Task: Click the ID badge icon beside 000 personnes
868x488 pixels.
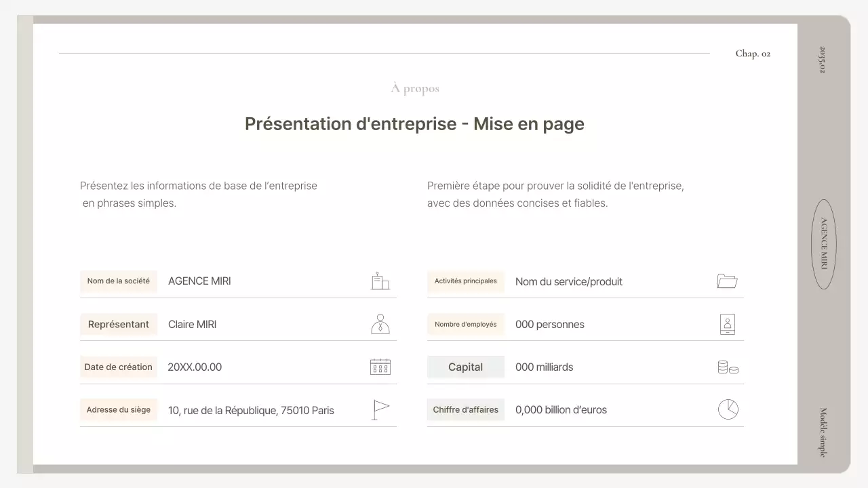Action: click(x=728, y=324)
